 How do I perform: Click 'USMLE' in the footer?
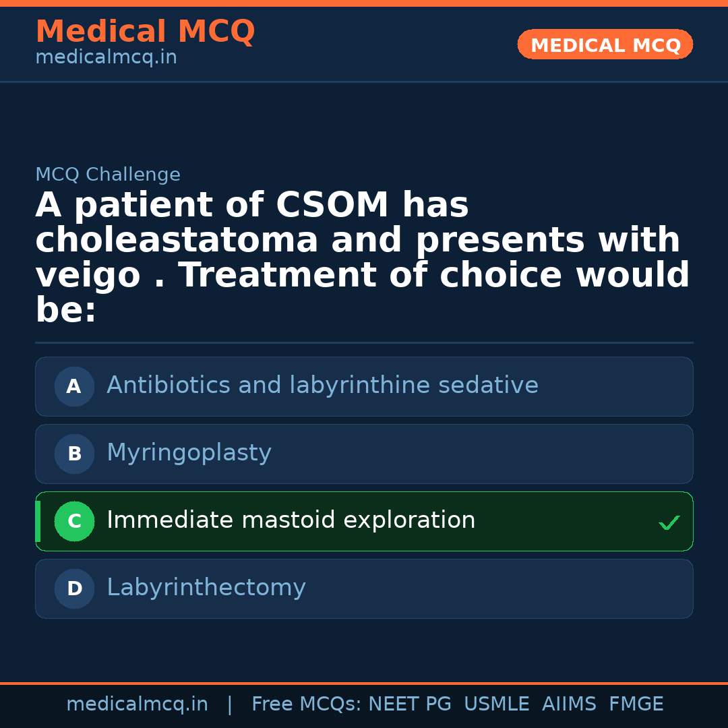(x=496, y=704)
